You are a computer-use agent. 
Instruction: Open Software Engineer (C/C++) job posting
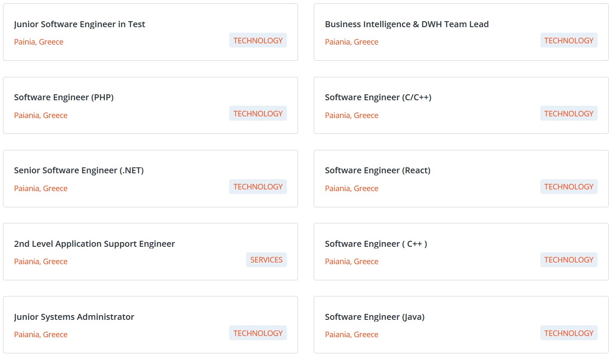click(x=378, y=97)
